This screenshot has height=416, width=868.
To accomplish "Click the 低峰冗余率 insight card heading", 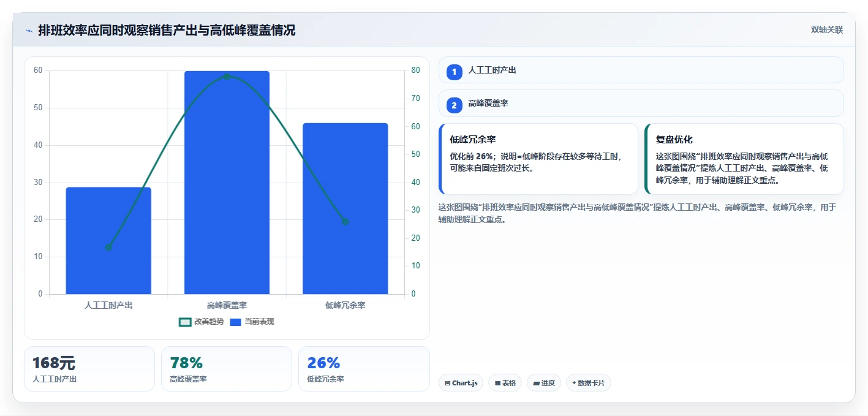I will pyautogui.click(x=473, y=140).
